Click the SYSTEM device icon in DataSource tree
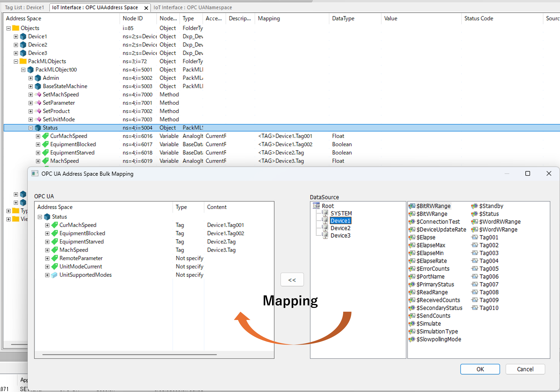This screenshot has height=392, width=560. click(x=325, y=213)
